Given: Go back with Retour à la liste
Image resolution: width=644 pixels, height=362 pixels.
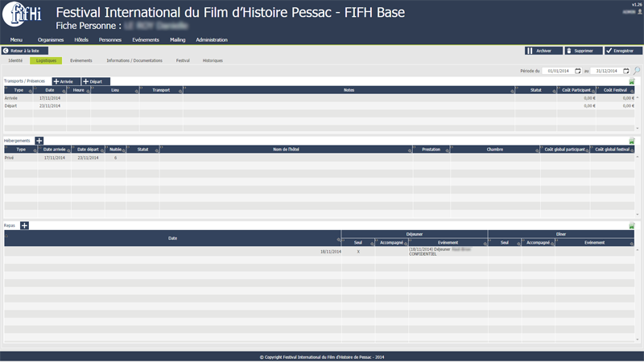Looking at the screenshot, I should click(x=25, y=51).
